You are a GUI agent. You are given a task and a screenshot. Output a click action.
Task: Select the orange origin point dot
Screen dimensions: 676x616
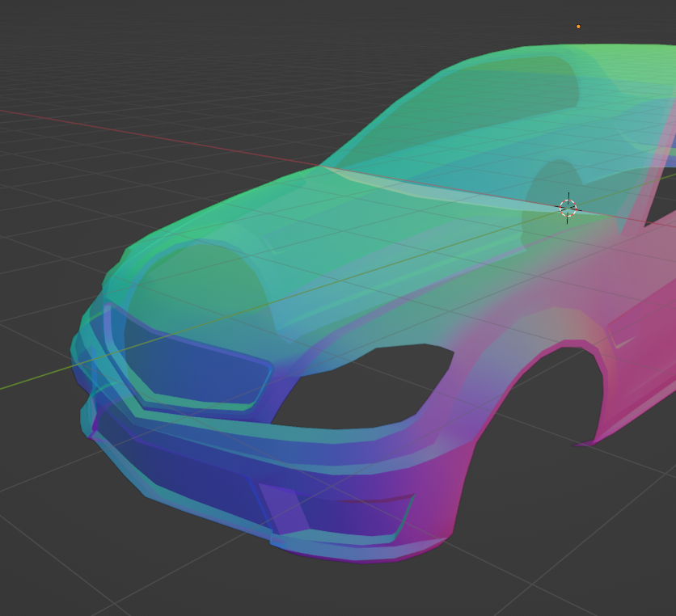[578, 27]
